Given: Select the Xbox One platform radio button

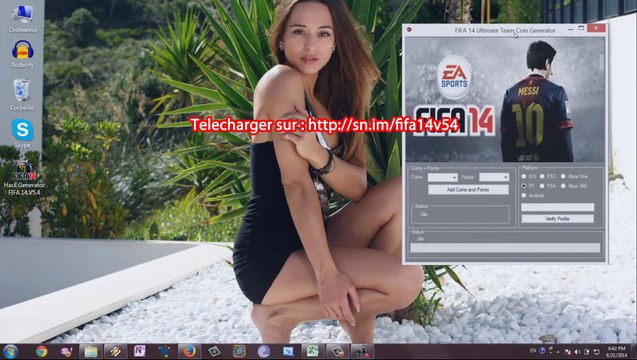Looking at the screenshot, I should pyautogui.click(x=563, y=176).
